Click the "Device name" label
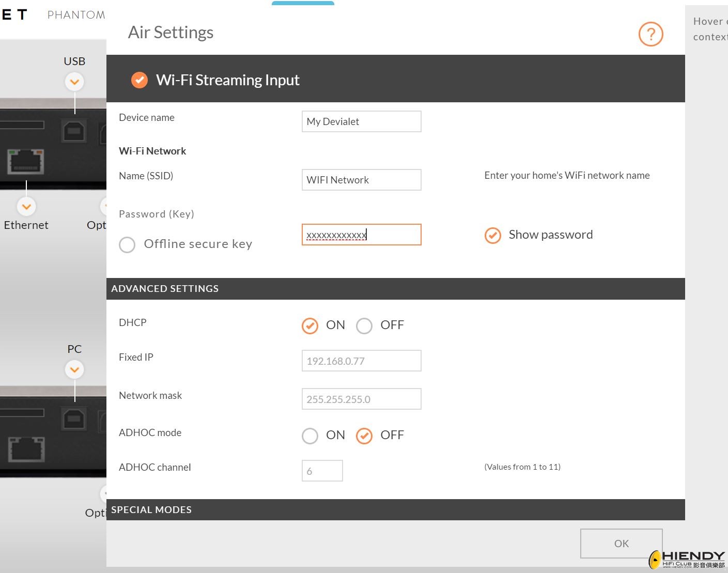 [147, 117]
